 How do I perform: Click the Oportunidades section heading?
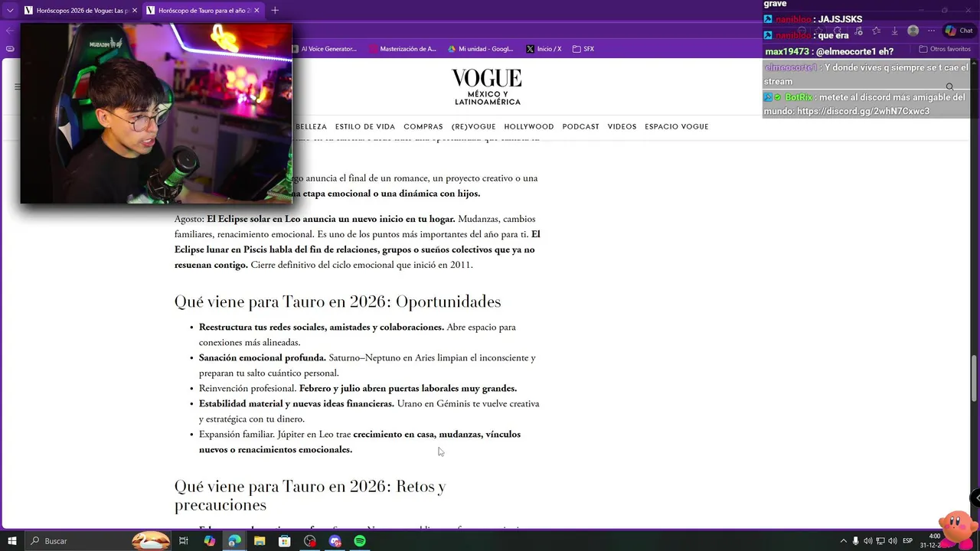[x=338, y=302]
